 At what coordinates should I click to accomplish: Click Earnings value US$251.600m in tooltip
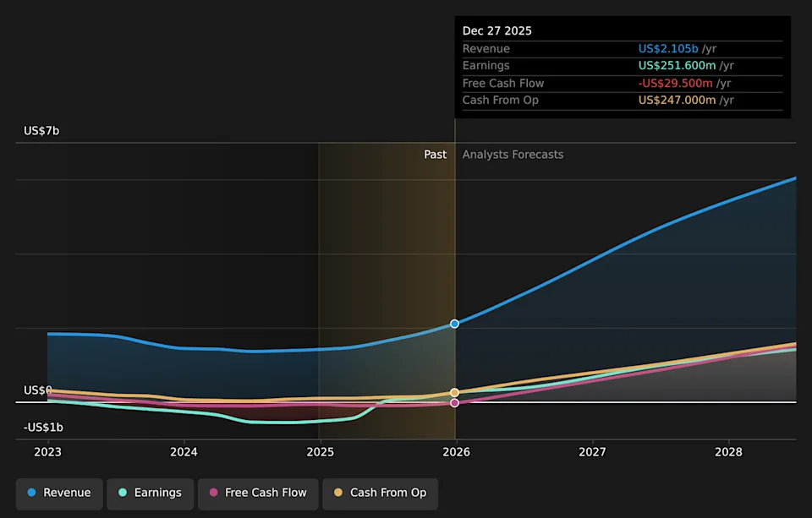pos(676,66)
